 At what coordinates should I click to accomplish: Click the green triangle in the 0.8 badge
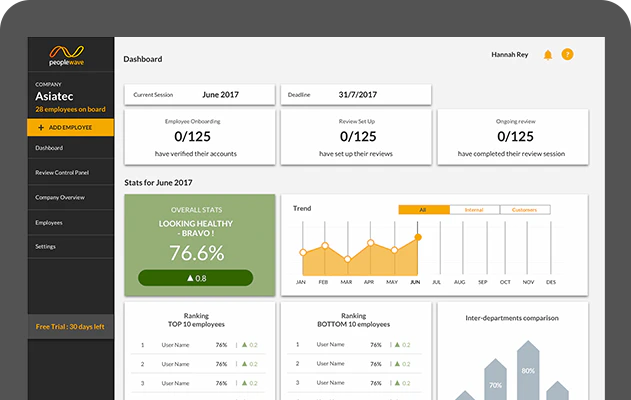coord(190,278)
